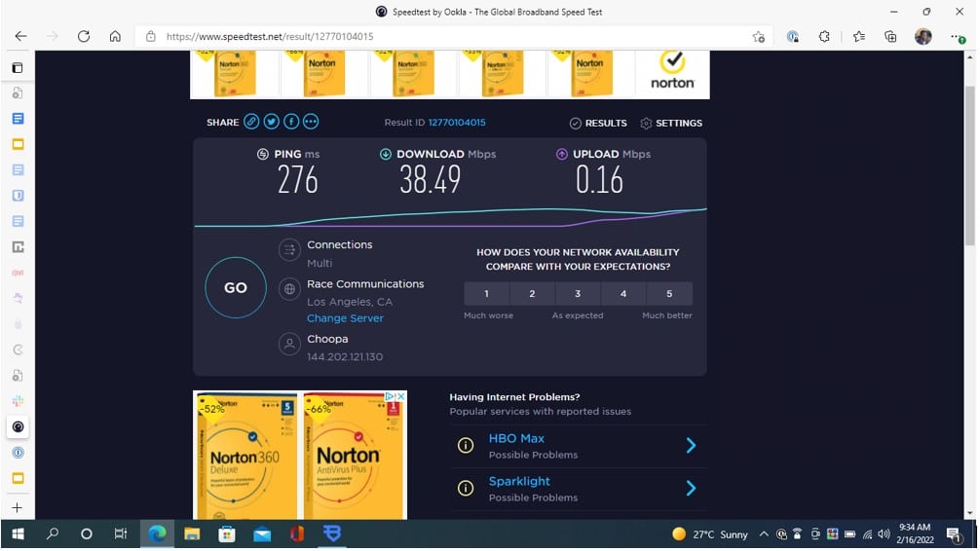Open File Explorer from taskbar
980x551 pixels.
(192, 534)
